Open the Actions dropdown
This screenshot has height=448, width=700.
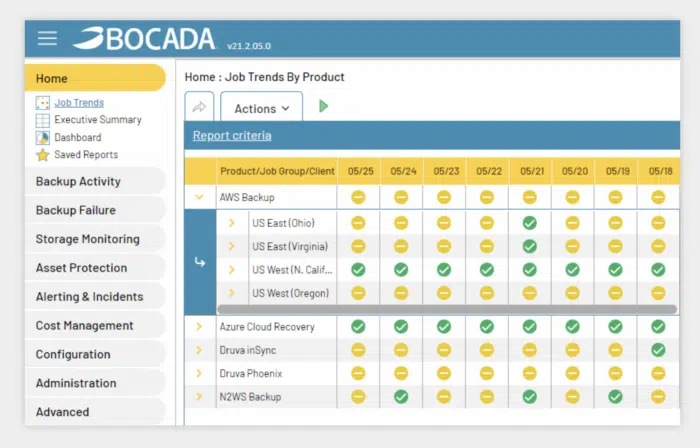262,107
